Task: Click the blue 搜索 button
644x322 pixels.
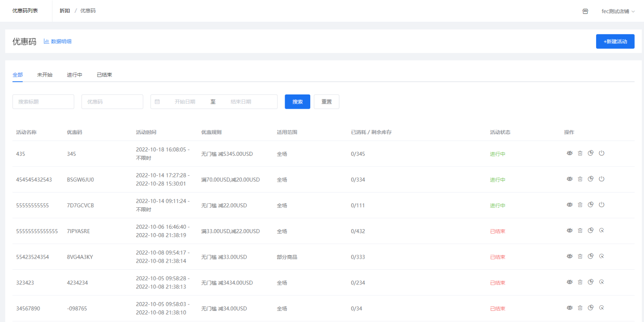Action: pos(297,102)
